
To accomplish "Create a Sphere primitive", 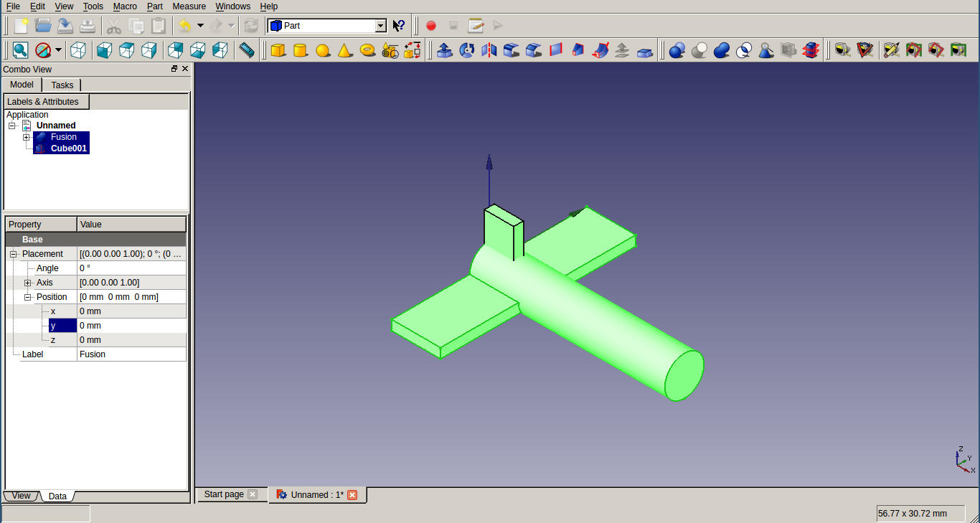I will (323, 50).
